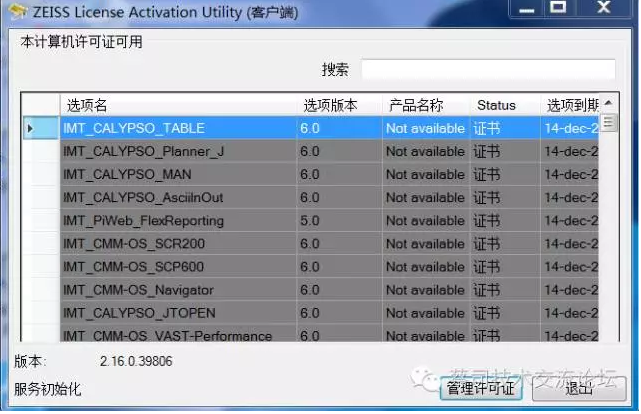The width and height of the screenshot is (641, 414).
Task: Click version number 2.16.0.39806
Action: (x=136, y=361)
